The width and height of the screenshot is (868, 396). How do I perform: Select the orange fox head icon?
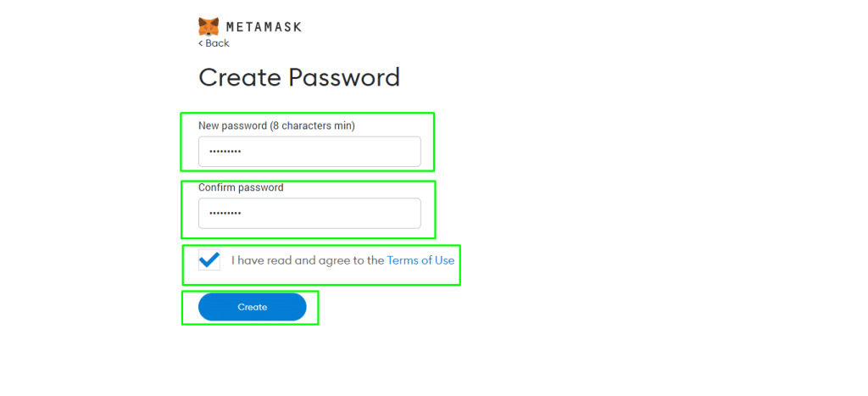pos(209,26)
